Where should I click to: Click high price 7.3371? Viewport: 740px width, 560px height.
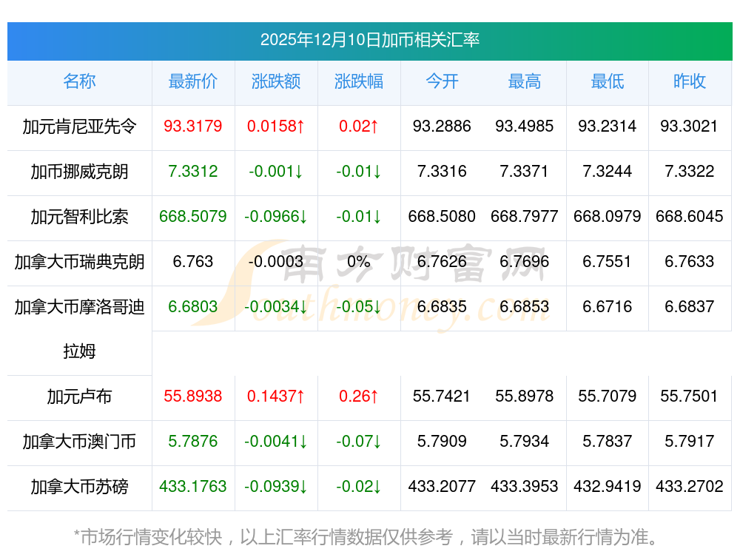click(x=525, y=172)
